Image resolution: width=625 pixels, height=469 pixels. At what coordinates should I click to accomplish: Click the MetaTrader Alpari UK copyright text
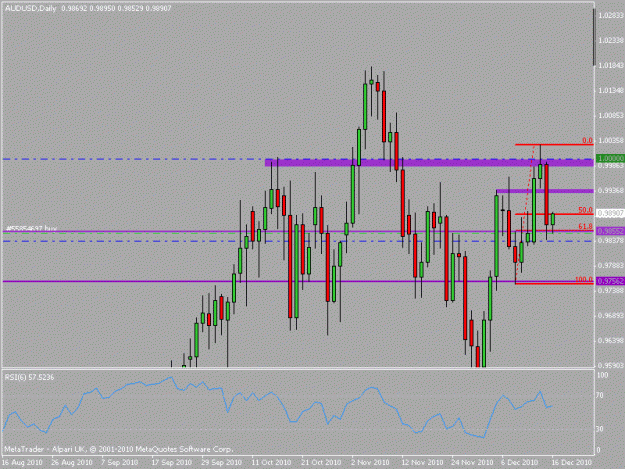118,449
